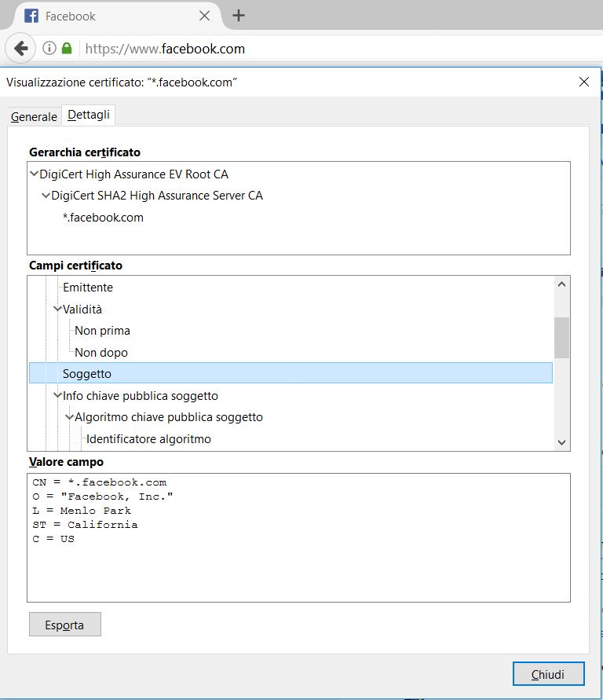Image resolution: width=603 pixels, height=700 pixels.
Task: Click the address bar URL field
Action: 339,49
